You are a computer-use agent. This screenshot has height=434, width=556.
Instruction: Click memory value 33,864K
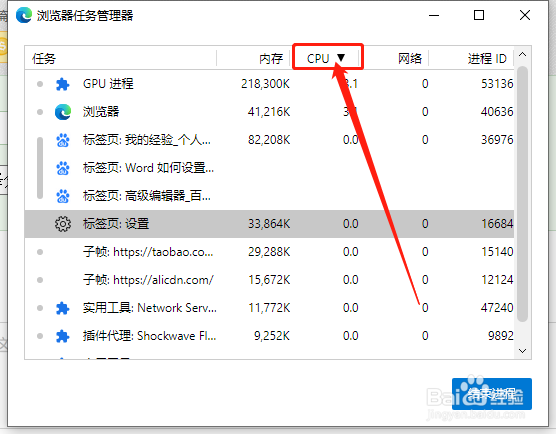pos(269,224)
